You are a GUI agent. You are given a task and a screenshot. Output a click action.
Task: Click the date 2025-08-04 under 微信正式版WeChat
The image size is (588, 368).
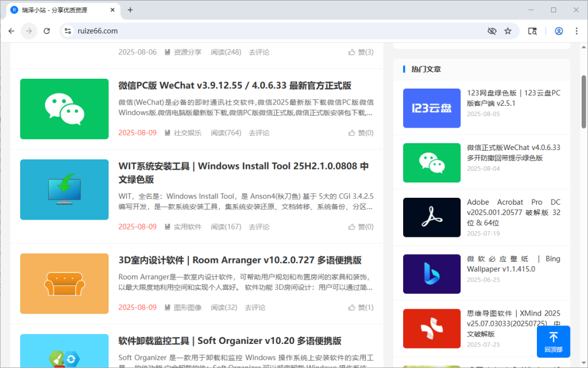click(x=483, y=168)
